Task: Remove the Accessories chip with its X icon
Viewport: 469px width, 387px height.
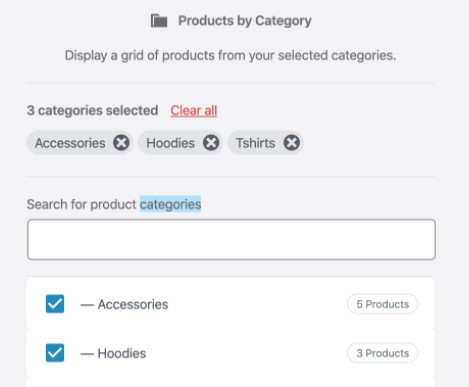Action: click(x=121, y=143)
